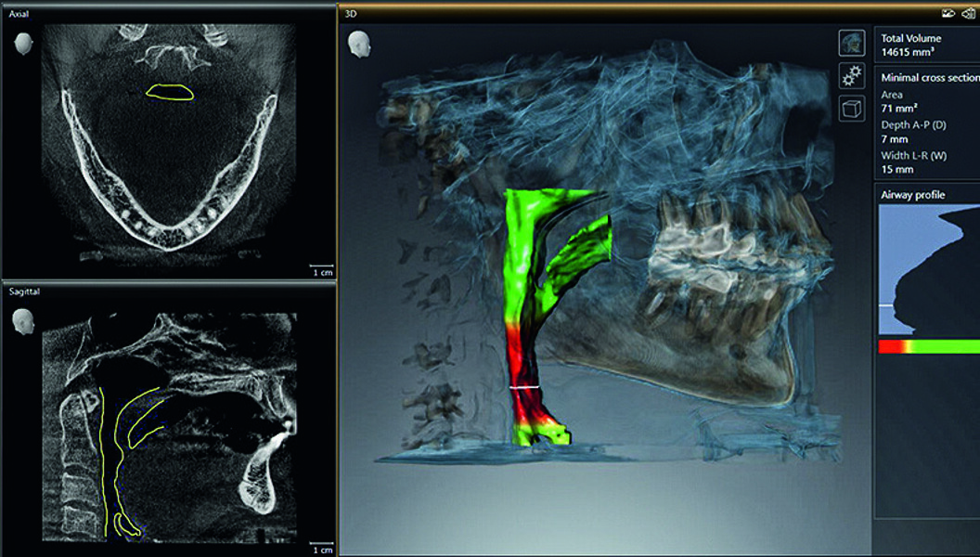This screenshot has height=557, width=980.
Task: Click head orientation icon in Sagittal view
Action: [x=23, y=321]
